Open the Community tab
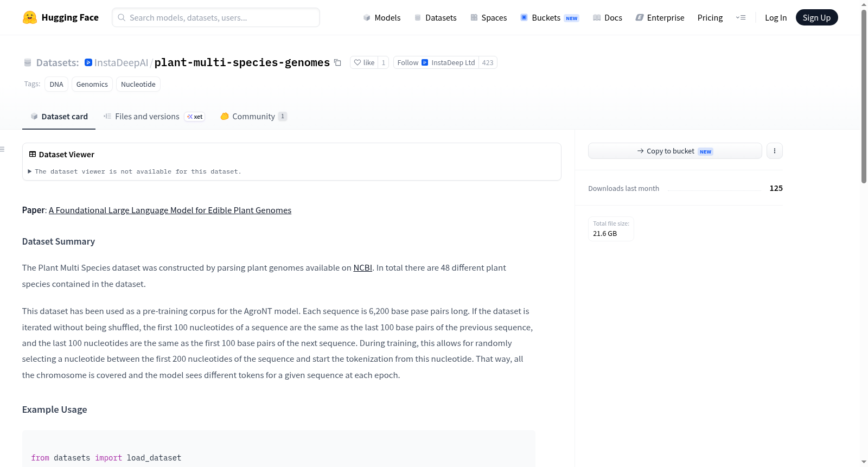This screenshot has height=467, width=868. pyautogui.click(x=253, y=117)
